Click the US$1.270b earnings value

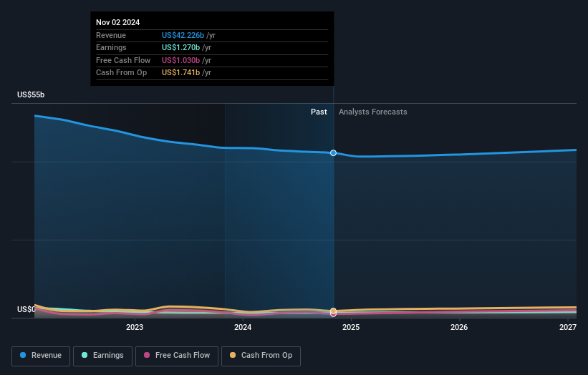coord(180,47)
